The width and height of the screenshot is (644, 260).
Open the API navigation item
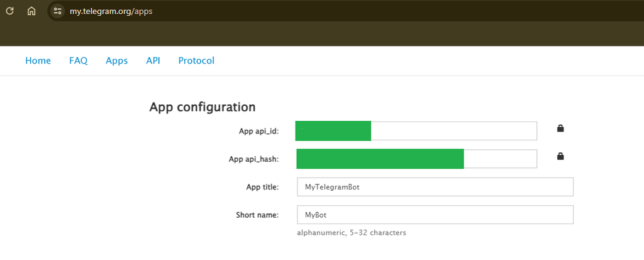tap(153, 60)
